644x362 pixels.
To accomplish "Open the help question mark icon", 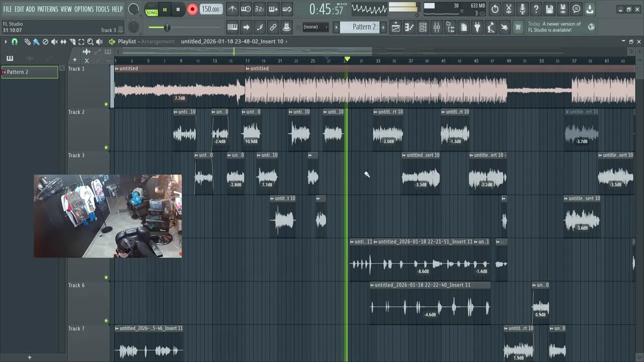I will [x=536, y=9].
